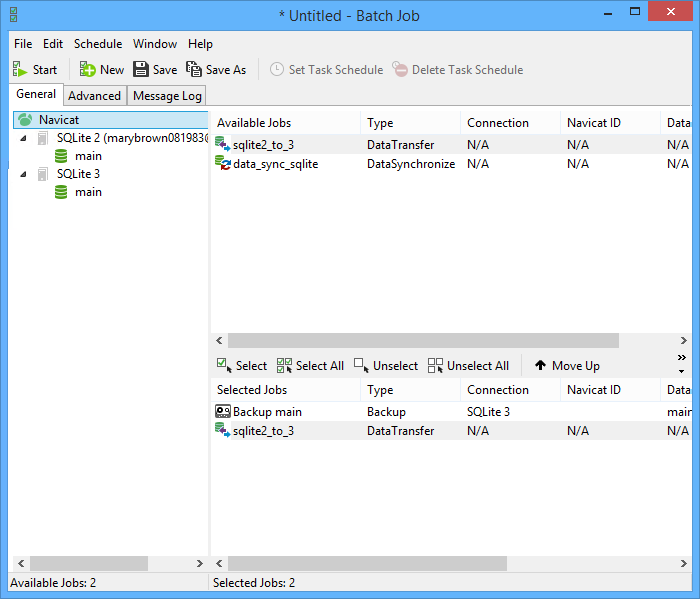
Task: Click 'Backup main' job name text
Action: (267, 412)
